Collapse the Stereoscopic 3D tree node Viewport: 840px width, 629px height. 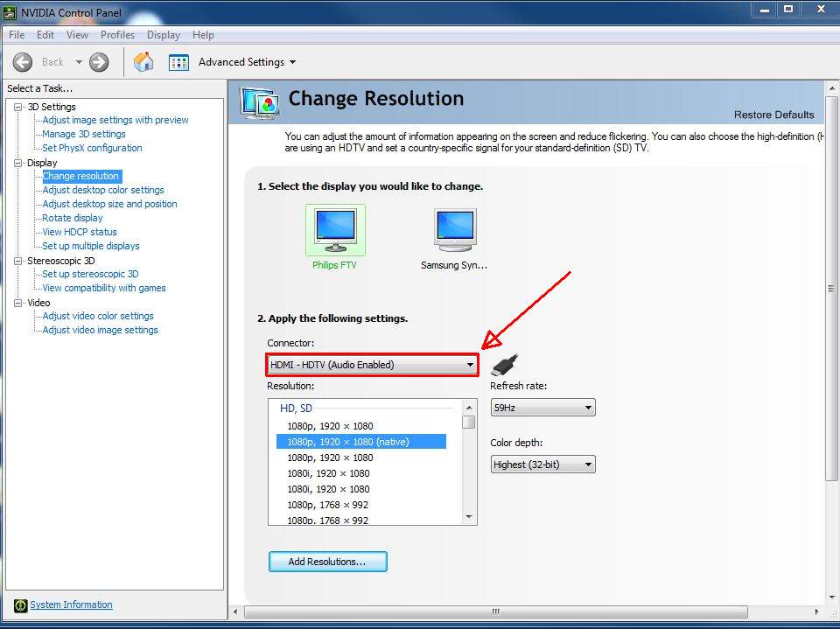18,261
